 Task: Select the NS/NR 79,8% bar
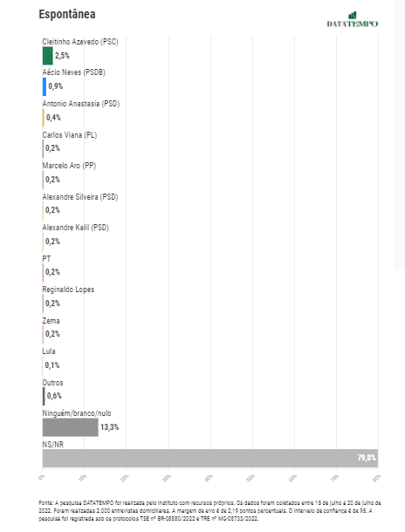point(210,458)
